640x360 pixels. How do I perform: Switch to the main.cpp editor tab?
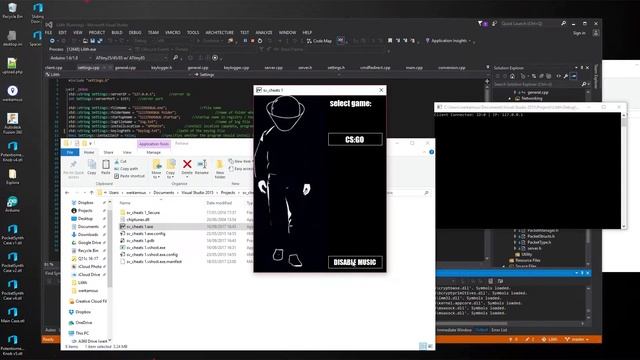pyautogui.click(x=414, y=68)
